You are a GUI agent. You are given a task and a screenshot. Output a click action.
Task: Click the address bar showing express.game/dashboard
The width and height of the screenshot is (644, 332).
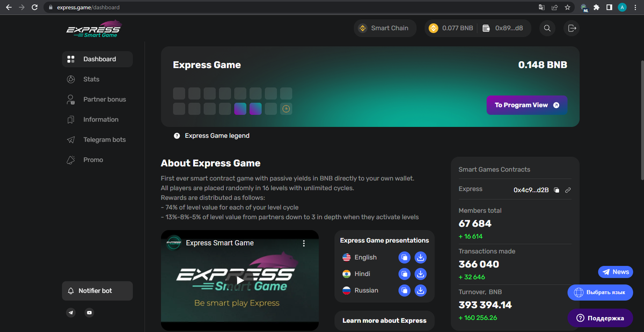pos(290,8)
